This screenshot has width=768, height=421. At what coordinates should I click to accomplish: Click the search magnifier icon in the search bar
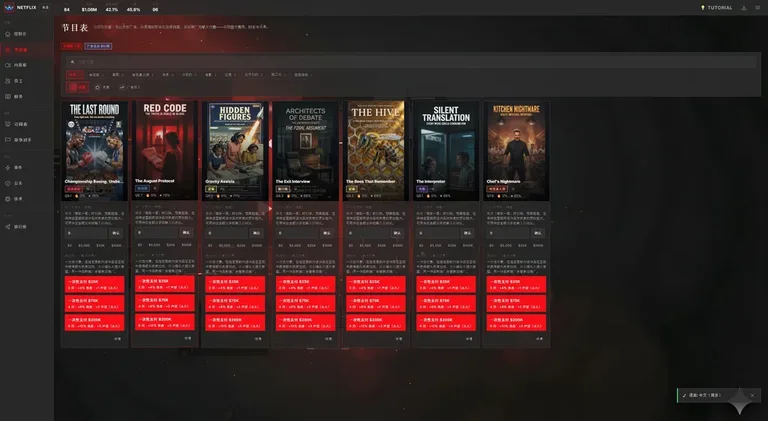72,62
